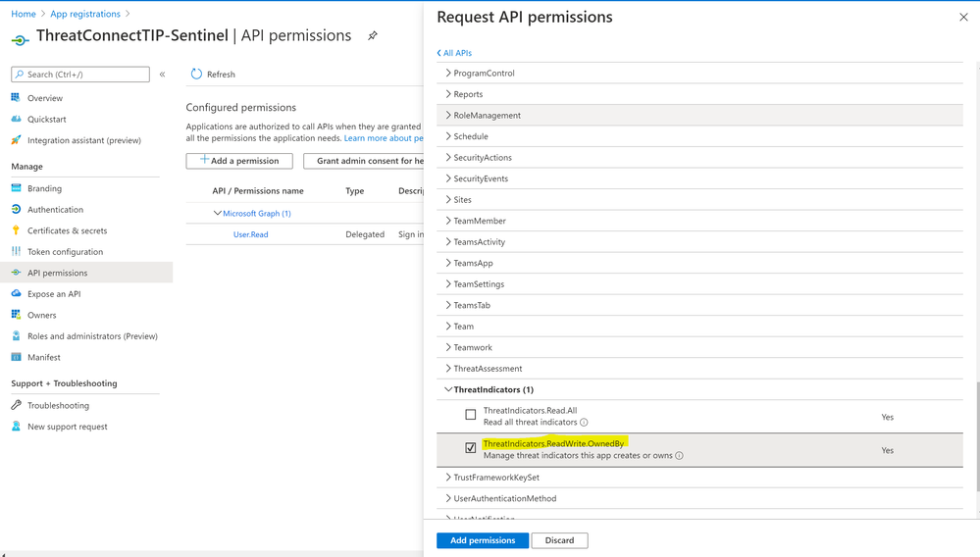This screenshot has height=557, width=980.
Task: Open App registrations breadcrumb link
Action: (x=85, y=14)
